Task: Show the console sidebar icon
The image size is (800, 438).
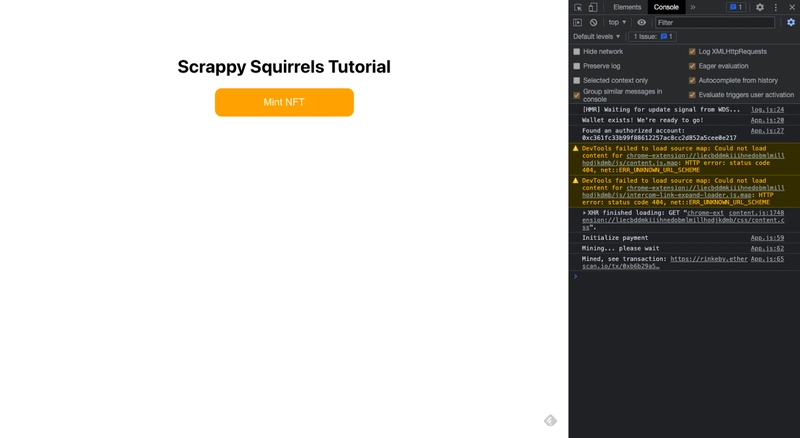Action: (578, 22)
